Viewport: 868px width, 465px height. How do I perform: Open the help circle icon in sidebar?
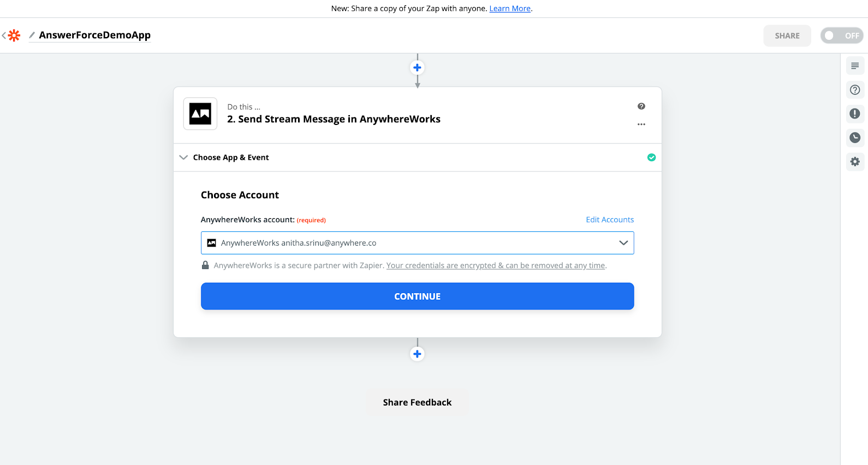click(855, 90)
